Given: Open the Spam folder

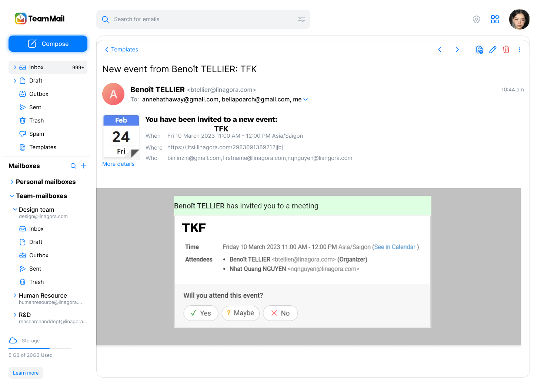Looking at the screenshot, I should coord(37,134).
